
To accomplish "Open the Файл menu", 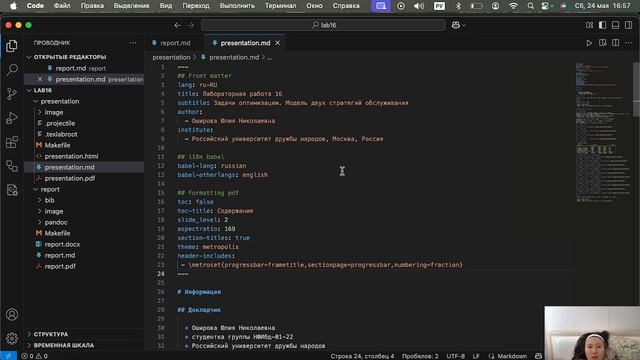I will point(62,6).
